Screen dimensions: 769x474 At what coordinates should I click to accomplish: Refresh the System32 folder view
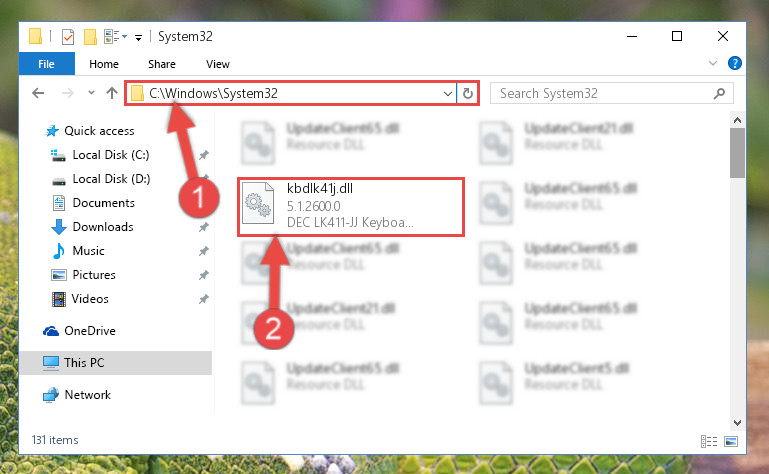[x=468, y=93]
